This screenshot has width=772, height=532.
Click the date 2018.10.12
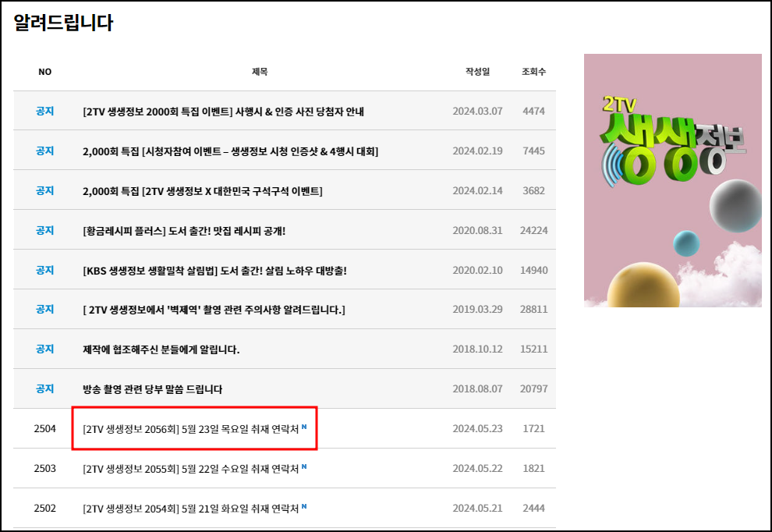[x=477, y=349]
